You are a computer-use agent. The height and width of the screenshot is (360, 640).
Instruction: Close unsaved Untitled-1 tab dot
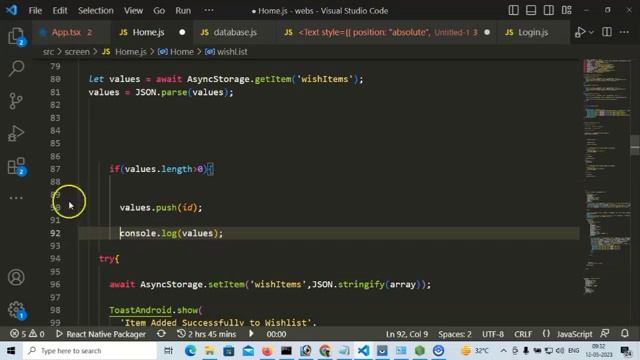pos(487,32)
